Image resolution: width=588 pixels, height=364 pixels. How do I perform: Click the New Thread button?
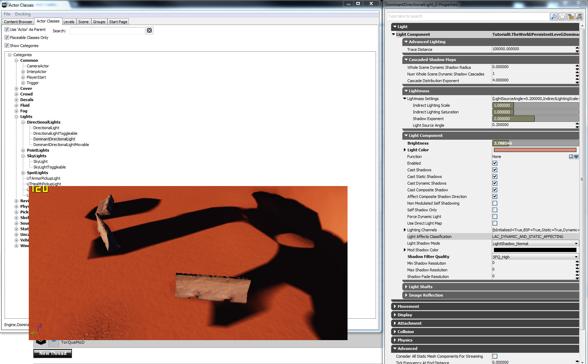click(x=53, y=353)
